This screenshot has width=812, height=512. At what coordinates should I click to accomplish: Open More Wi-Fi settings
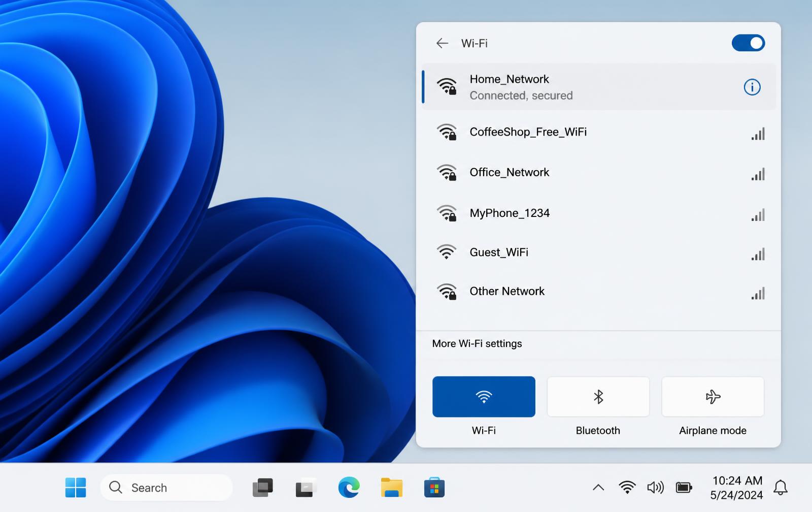(x=477, y=343)
